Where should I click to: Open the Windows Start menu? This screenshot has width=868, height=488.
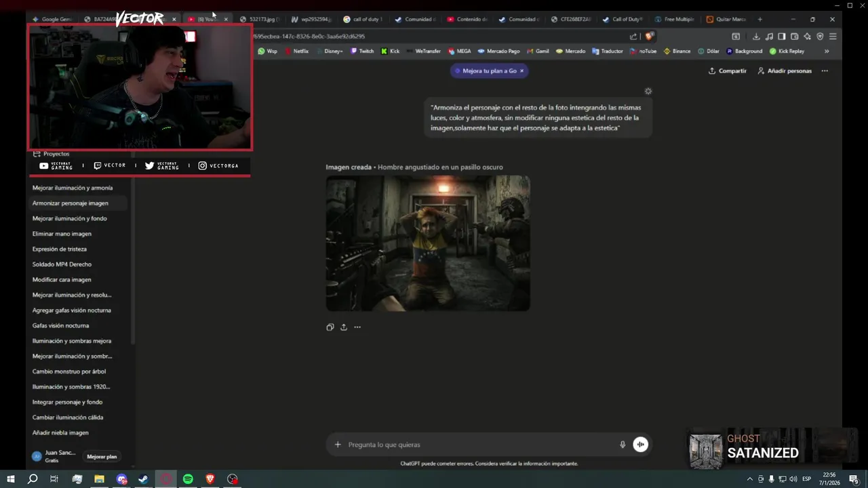point(10,479)
